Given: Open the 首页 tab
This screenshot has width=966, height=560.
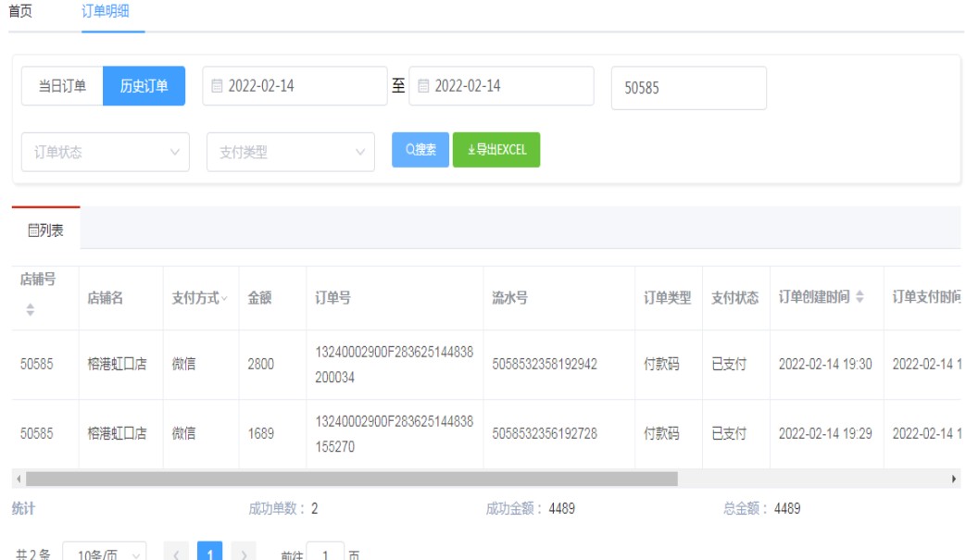Looking at the screenshot, I should pos(20,13).
